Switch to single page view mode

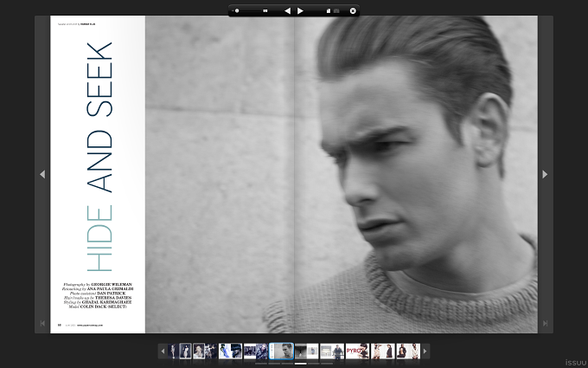coord(329,11)
